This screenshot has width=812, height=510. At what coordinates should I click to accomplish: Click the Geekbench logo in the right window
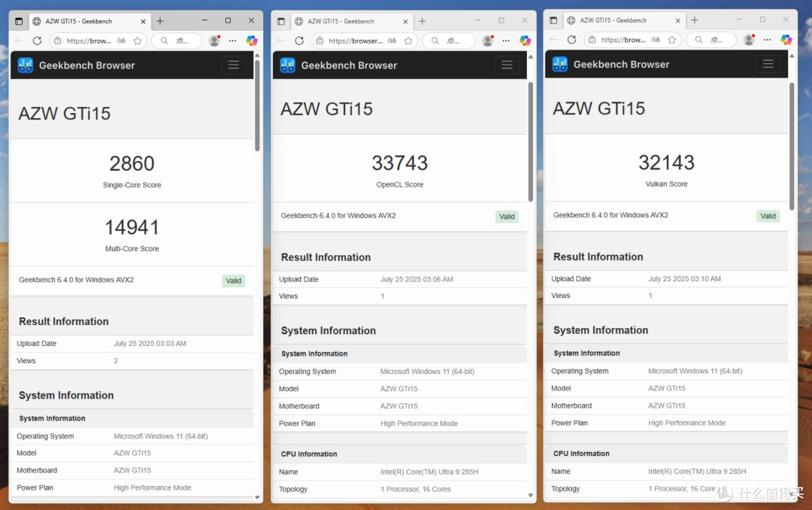[560, 64]
